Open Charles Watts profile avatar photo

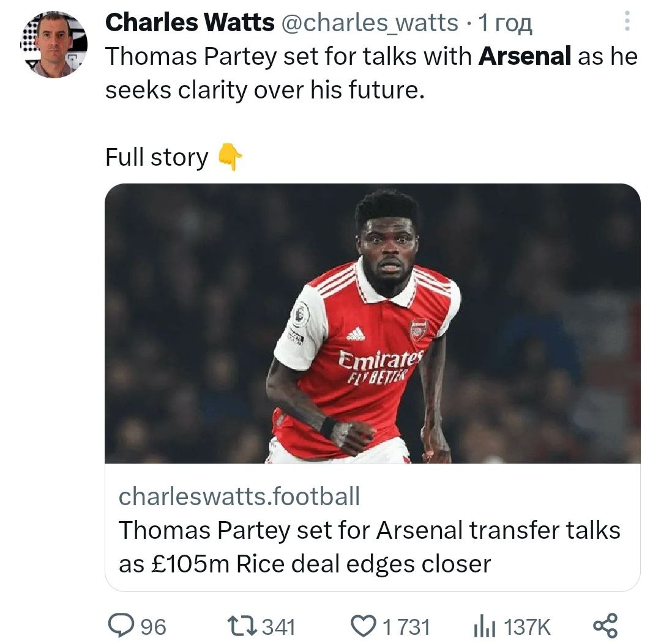(54, 45)
